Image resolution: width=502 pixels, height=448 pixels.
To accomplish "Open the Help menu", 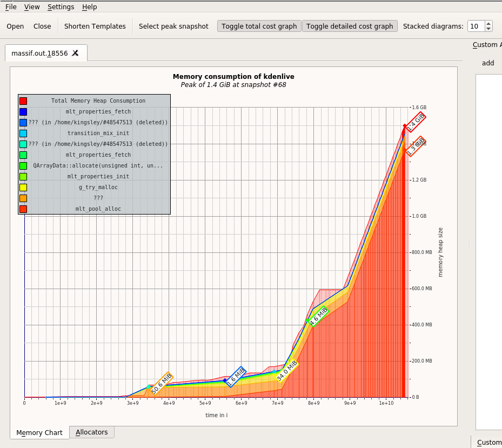I will (89, 6).
